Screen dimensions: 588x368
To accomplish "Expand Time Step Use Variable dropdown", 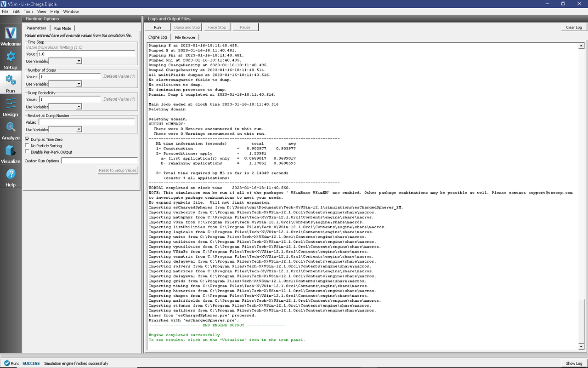I will pyautogui.click(x=65, y=61).
